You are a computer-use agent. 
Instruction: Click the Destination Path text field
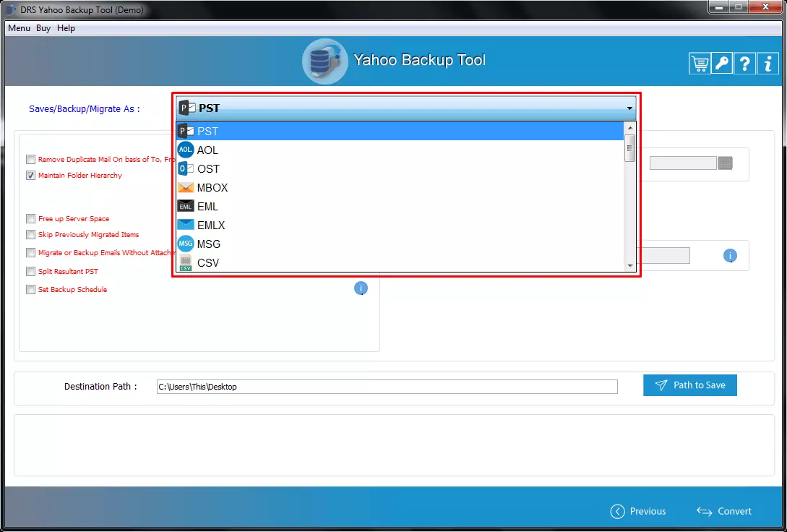[x=387, y=387]
